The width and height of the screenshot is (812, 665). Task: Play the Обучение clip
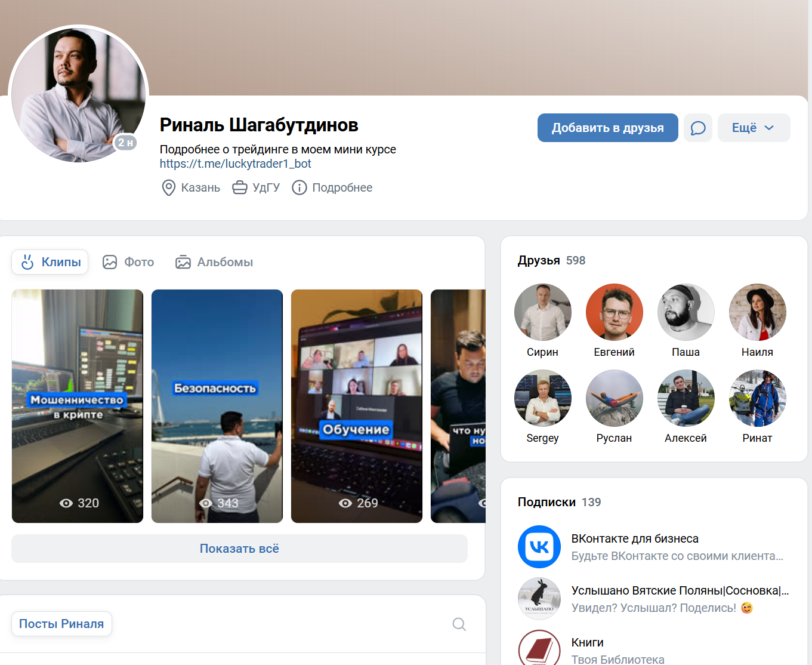[x=357, y=406]
